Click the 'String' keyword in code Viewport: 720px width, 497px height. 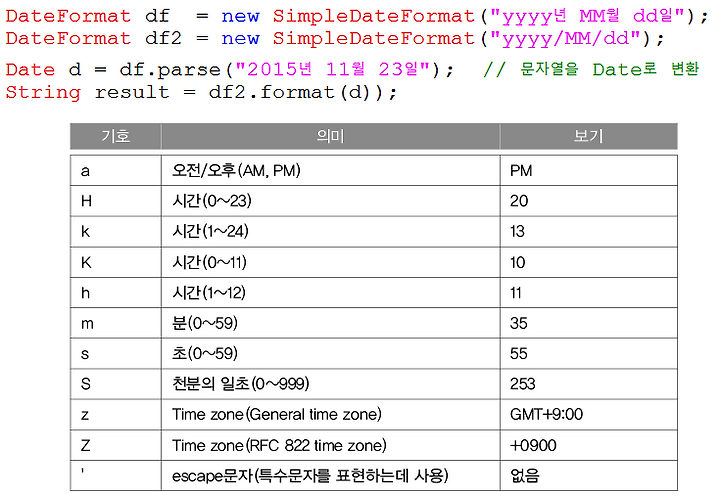coord(43,92)
